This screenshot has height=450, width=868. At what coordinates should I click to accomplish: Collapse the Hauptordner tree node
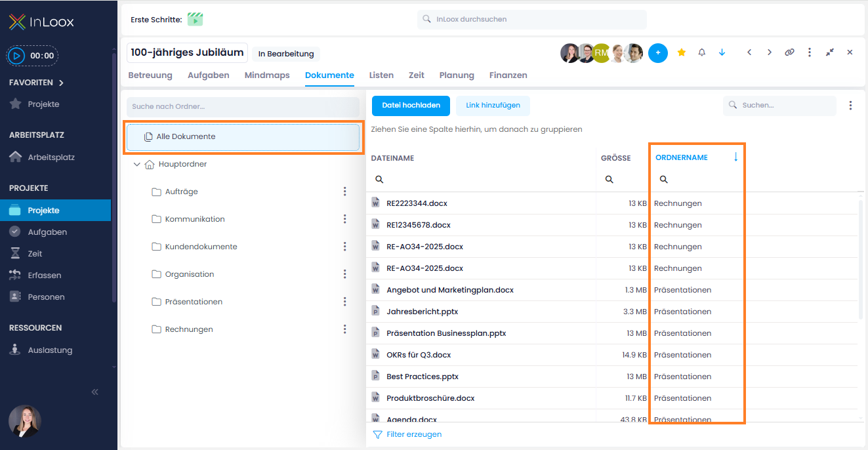click(x=136, y=165)
